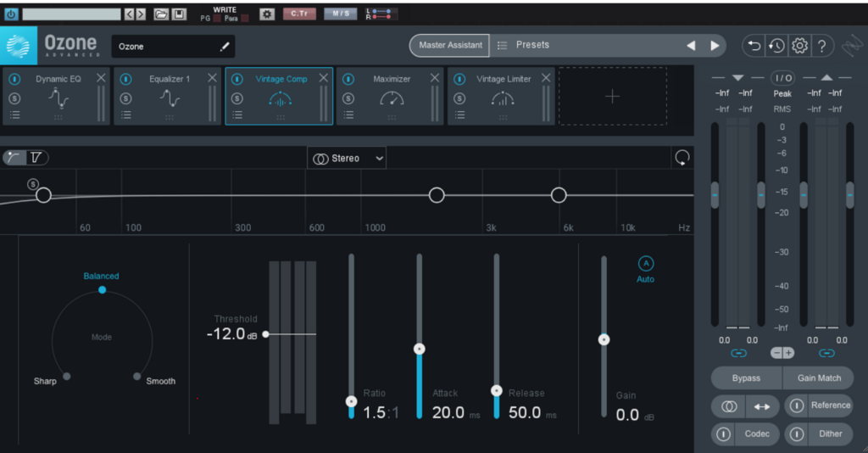868x453 pixels.
Task: Open the help question mark icon
Action: pyautogui.click(x=821, y=46)
